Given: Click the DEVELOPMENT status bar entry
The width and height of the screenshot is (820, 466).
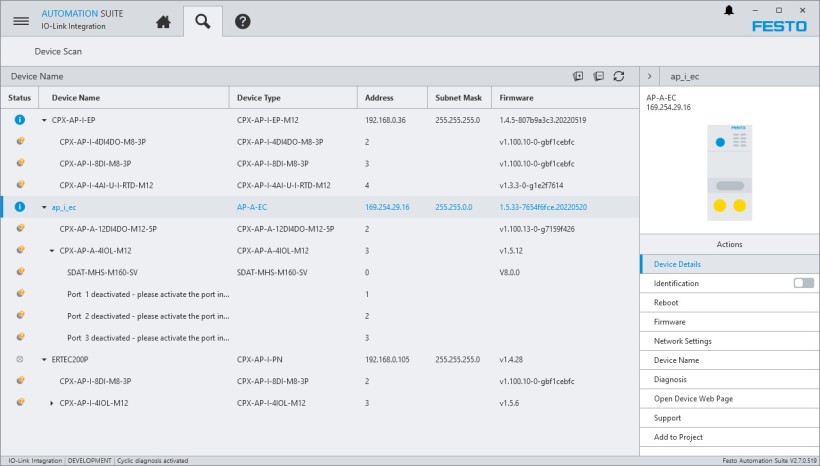Looking at the screenshot, I should point(89,461).
